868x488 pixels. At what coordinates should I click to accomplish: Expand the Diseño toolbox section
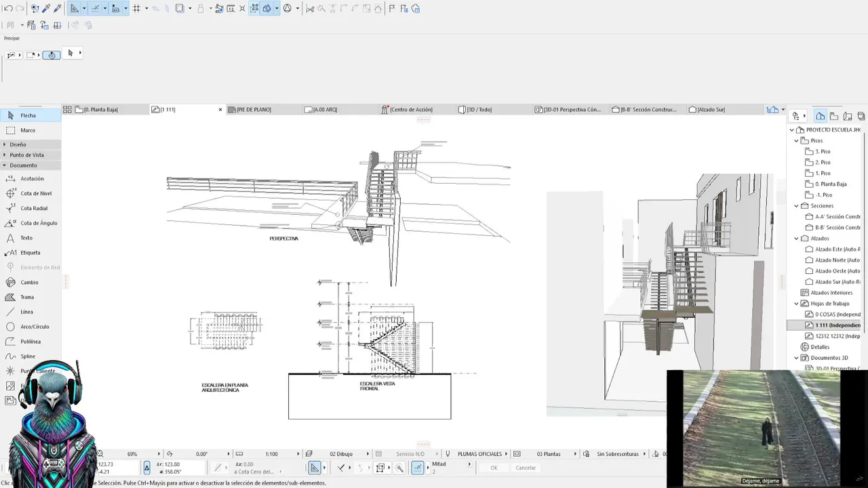click(x=31, y=144)
